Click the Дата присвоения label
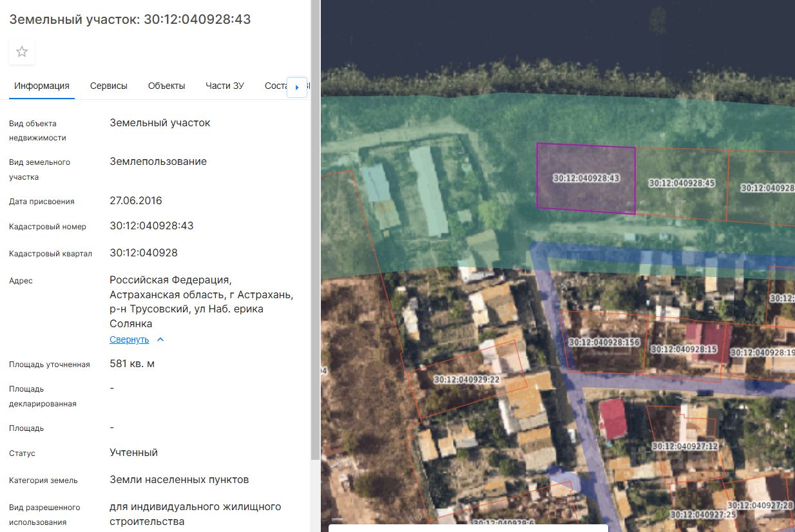The image size is (795, 532). [x=42, y=202]
